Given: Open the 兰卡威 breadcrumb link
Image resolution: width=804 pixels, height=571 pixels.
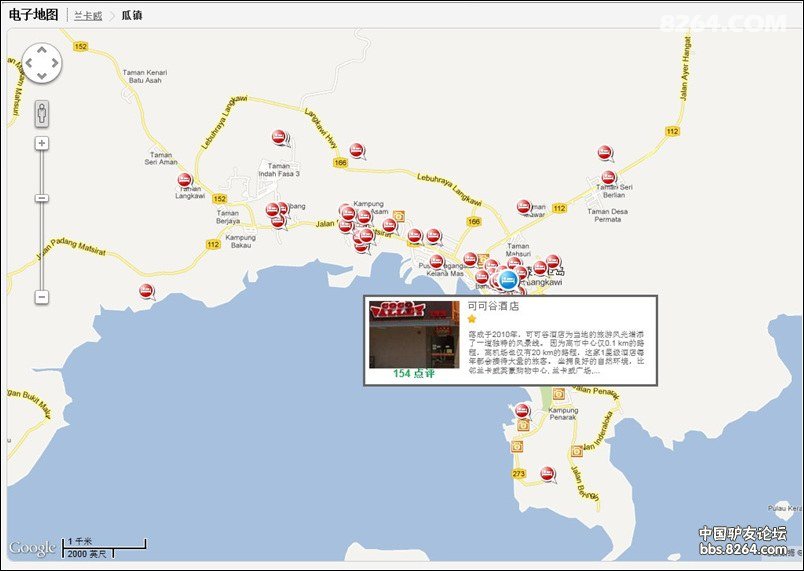Looking at the screenshot, I should click(88, 16).
